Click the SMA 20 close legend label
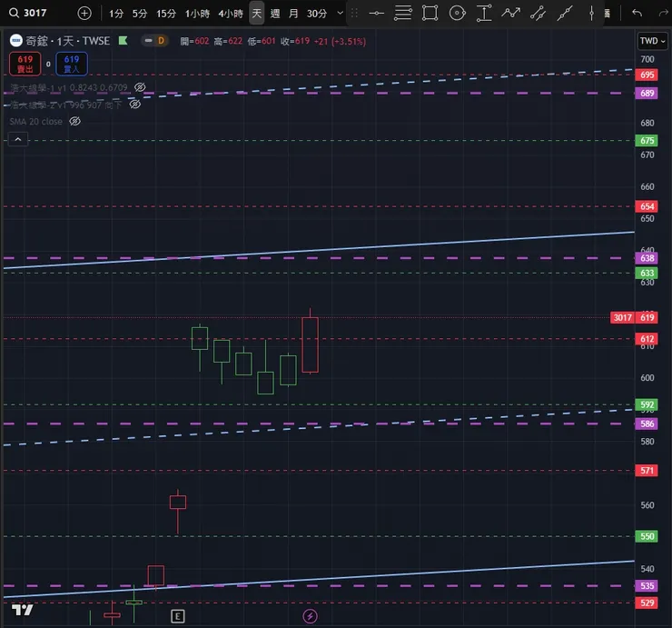Image resolution: width=672 pixels, height=628 pixels. (36, 122)
